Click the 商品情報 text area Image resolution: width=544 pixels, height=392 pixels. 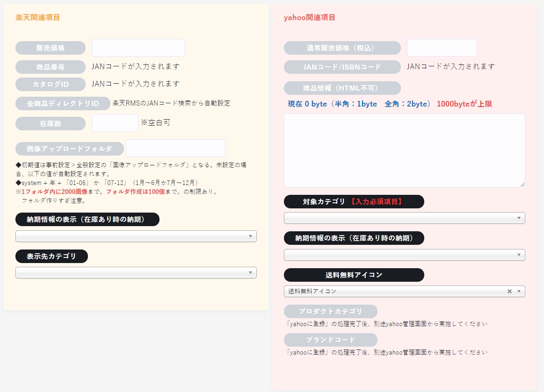pos(404,150)
